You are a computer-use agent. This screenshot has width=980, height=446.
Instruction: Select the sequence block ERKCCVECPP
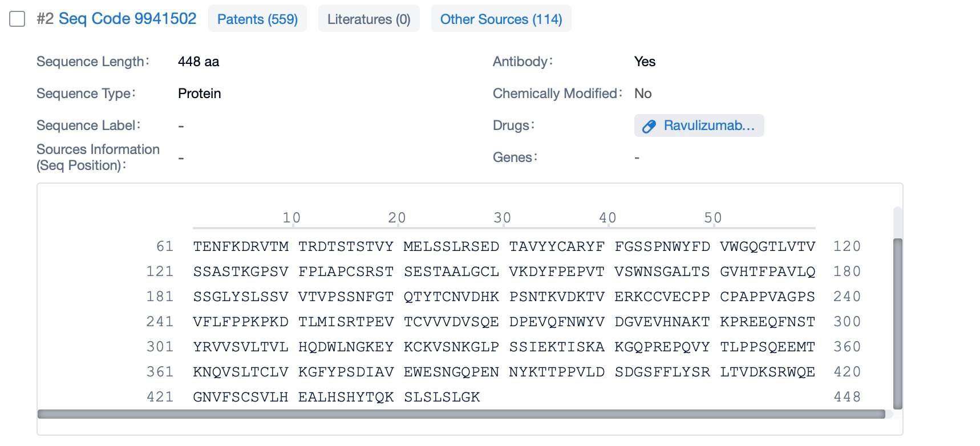click(x=662, y=297)
